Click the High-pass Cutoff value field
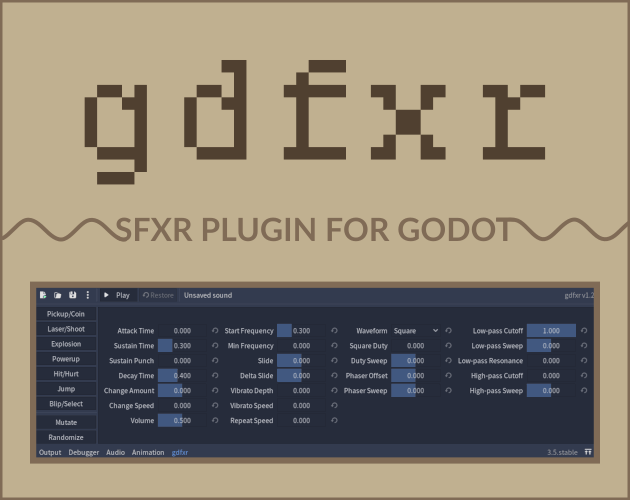The height and width of the screenshot is (500, 630). pos(551,375)
